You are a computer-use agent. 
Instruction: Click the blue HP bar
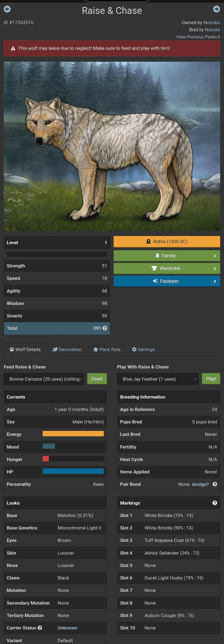(x=73, y=471)
